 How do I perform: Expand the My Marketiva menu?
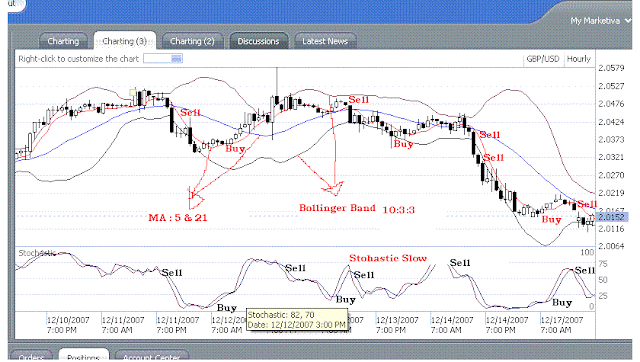[600, 21]
